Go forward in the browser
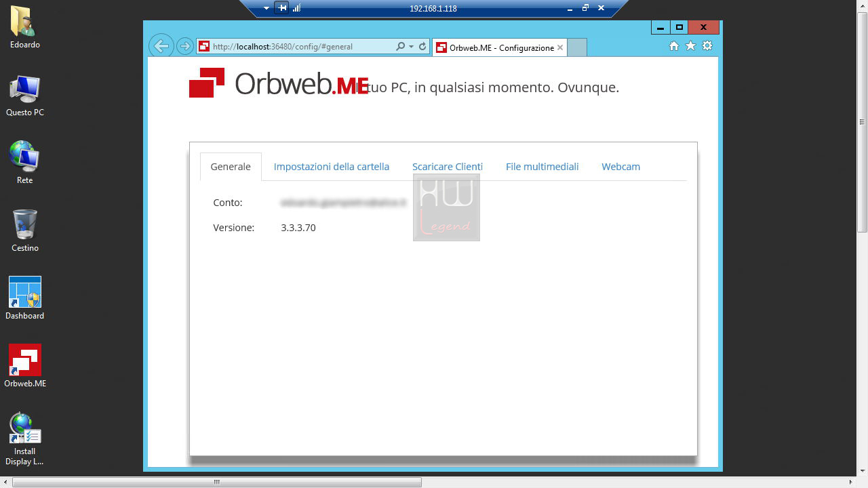 pyautogui.click(x=184, y=46)
